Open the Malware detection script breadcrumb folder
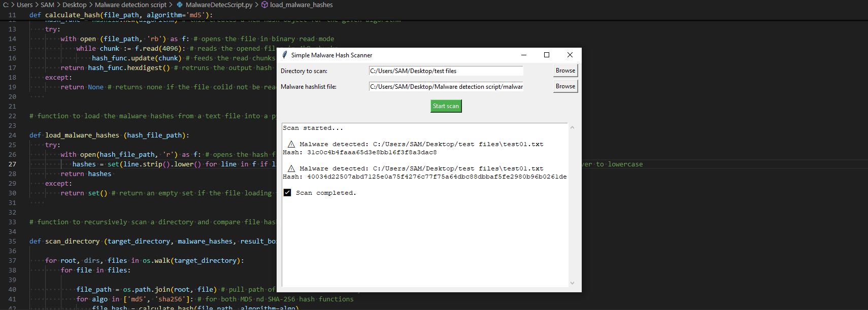Image resolution: width=868 pixels, height=310 pixels. tap(130, 5)
